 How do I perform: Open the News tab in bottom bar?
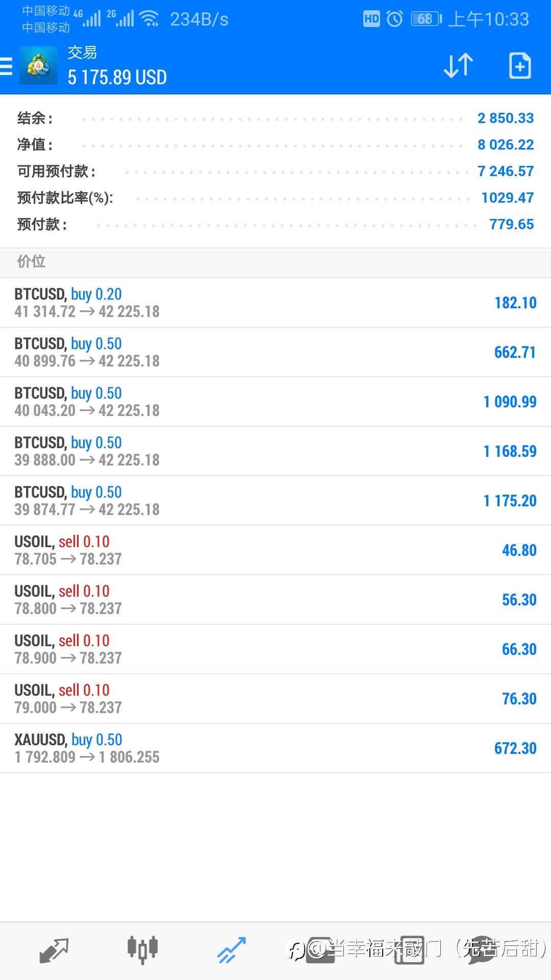coord(409,950)
